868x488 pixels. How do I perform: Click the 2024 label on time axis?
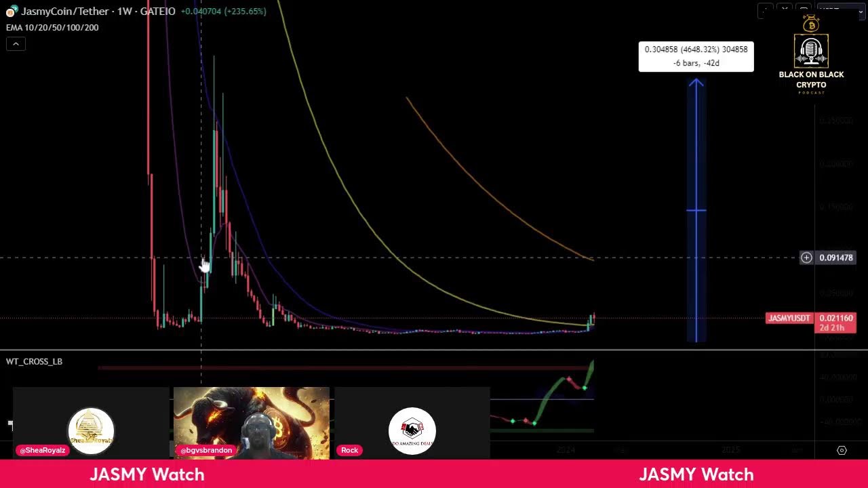coord(566,450)
